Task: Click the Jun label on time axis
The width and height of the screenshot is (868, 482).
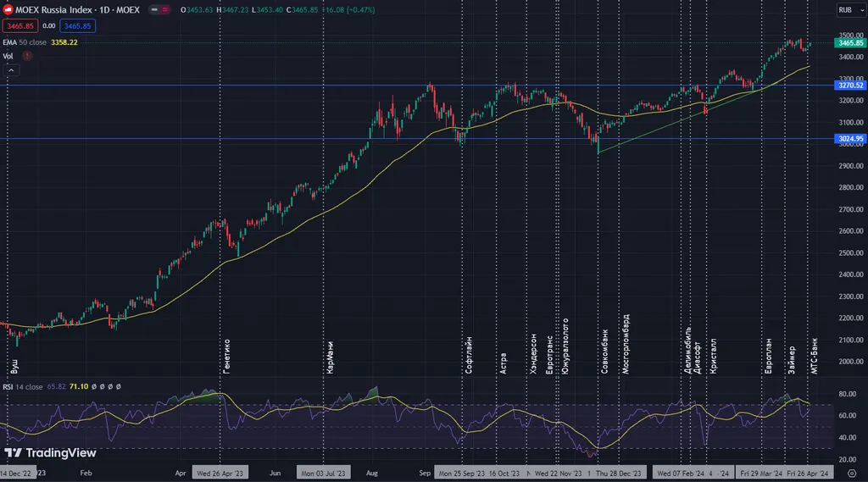Action: click(275, 474)
